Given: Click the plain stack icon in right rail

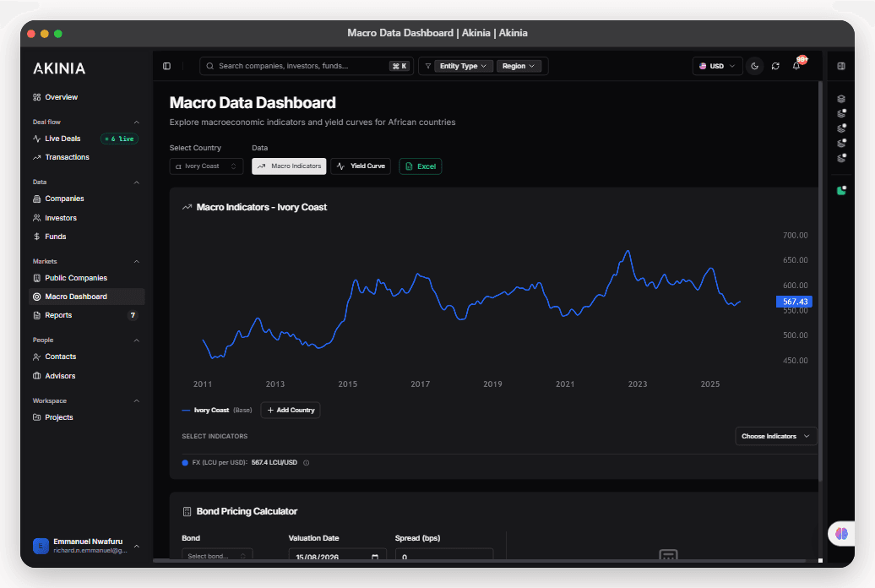Looking at the screenshot, I should 841,99.
